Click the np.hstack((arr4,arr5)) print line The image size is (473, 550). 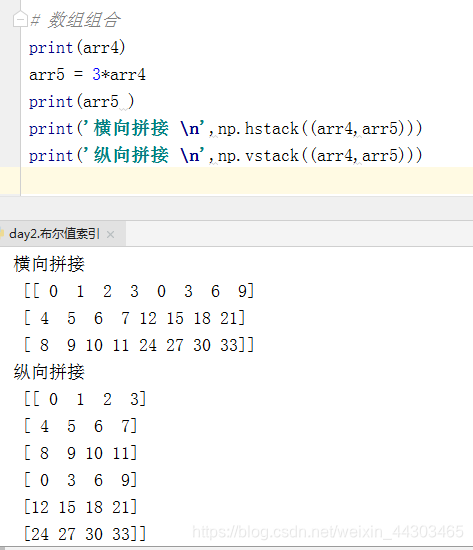(x=225, y=128)
